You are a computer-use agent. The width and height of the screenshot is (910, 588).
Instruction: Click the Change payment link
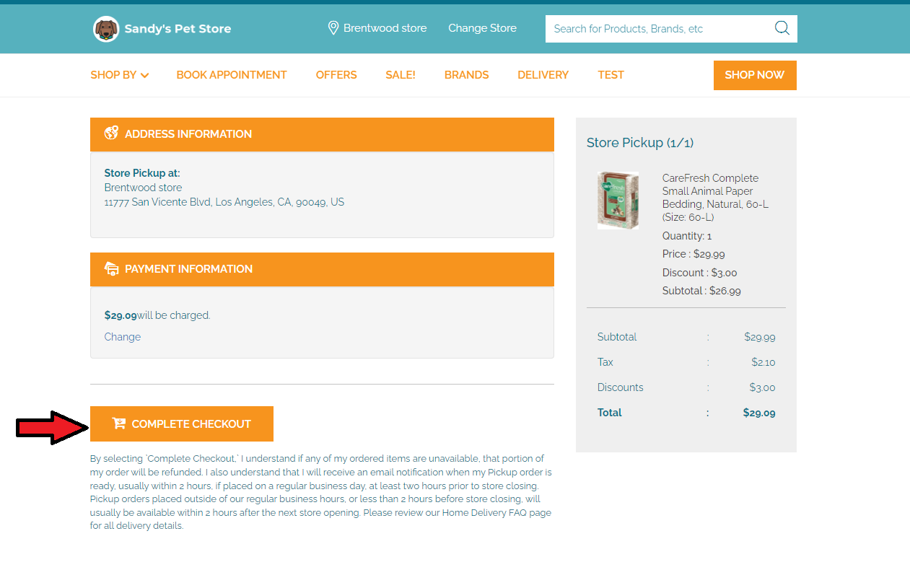tap(123, 337)
